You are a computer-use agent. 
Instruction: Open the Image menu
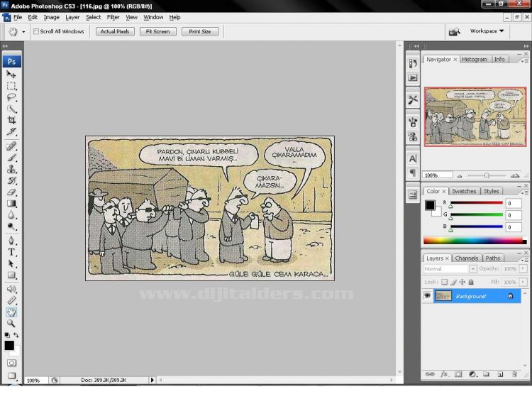pos(51,17)
